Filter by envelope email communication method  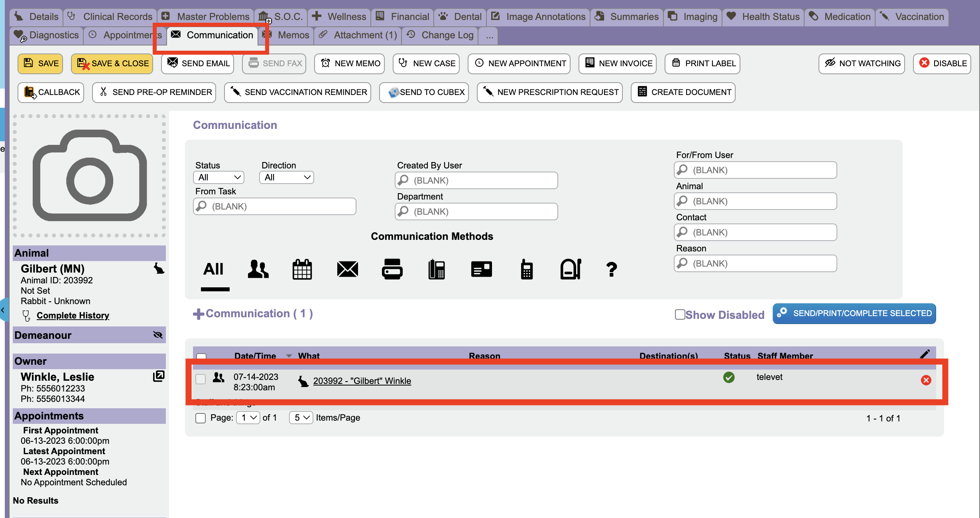347,269
